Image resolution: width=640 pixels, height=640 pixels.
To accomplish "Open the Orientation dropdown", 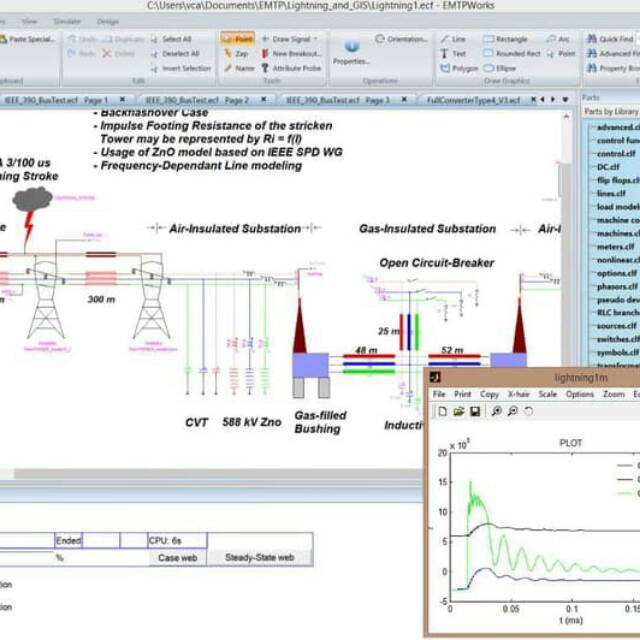I will coord(402,39).
